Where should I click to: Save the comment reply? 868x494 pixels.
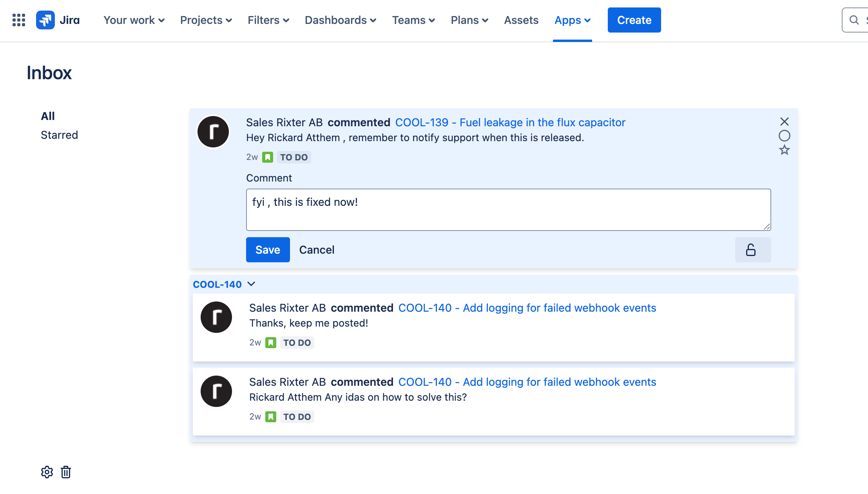[268, 250]
